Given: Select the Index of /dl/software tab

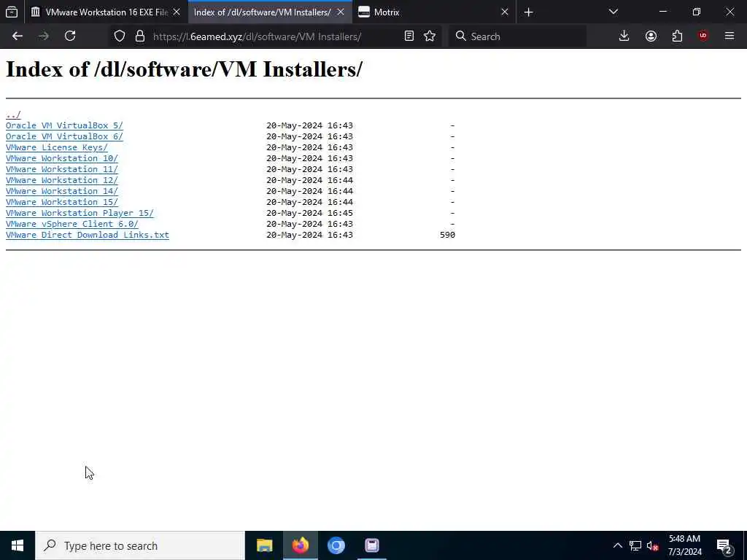Looking at the screenshot, I should pyautogui.click(x=270, y=12).
